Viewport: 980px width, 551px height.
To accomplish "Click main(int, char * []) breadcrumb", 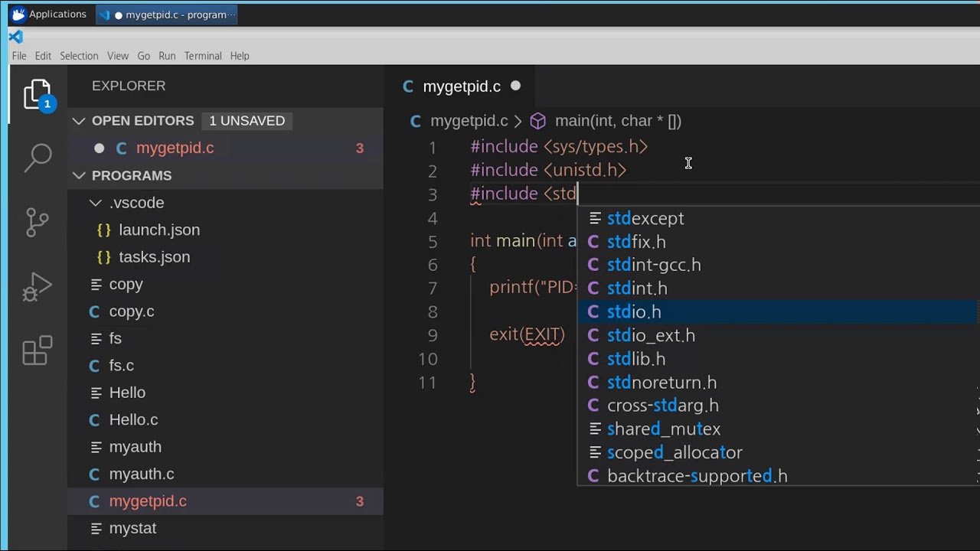I will coord(617,121).
